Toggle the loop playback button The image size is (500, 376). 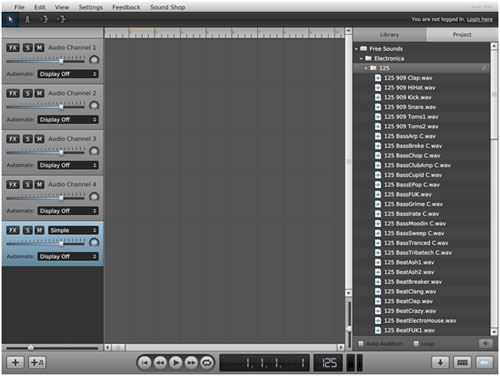207,363
